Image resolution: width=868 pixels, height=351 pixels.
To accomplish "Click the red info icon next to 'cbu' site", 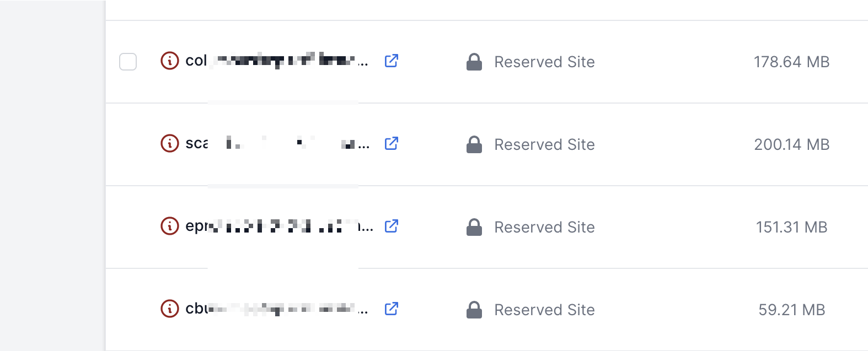I will pyautogui.click(x=170, y=309).
